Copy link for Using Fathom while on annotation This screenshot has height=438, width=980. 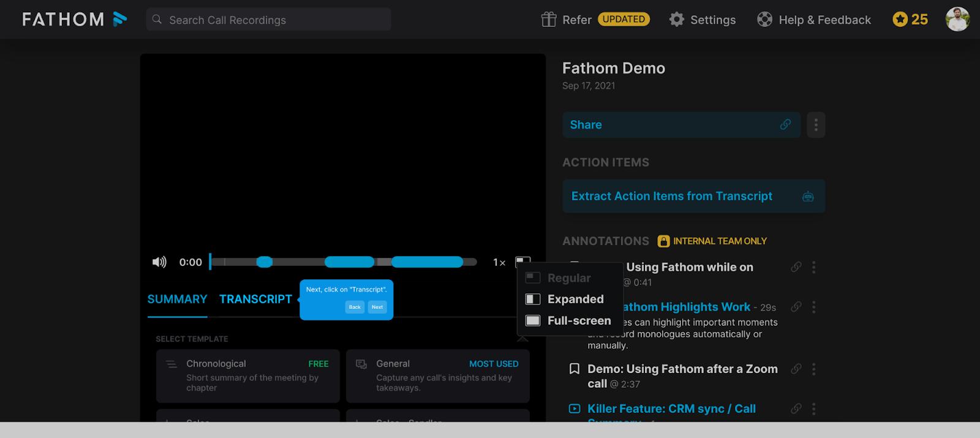click(x=796, y=267)
